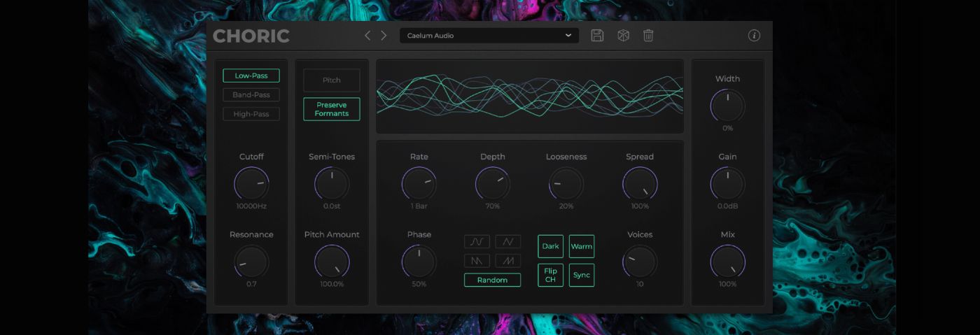The height and width of the screenshot is (335, 980).
Task: Click the LFO waveform visualizer display
Action: 530,97
